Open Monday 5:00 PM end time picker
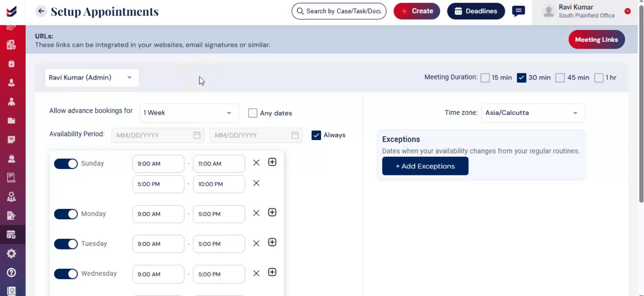Image resolution: width=644 pixels, height=296 pixels. pos(219,214)
